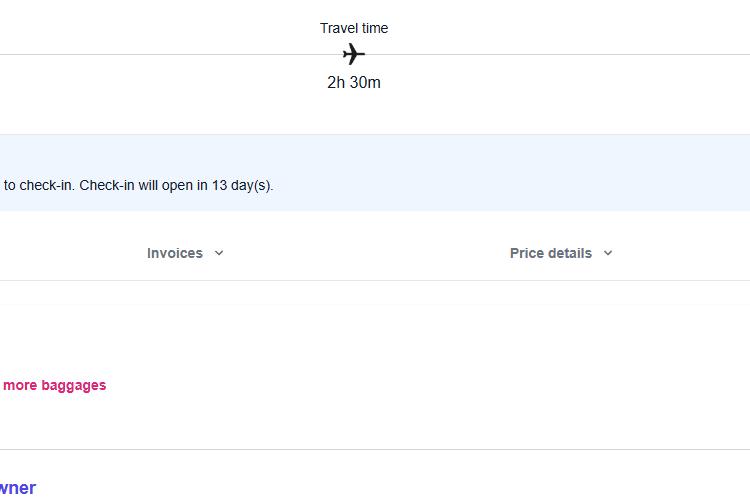Click the blue 'wner' heading text
The width and height of the screenshot is (750, 500).
pyautogui.click(x=18, y=488)
